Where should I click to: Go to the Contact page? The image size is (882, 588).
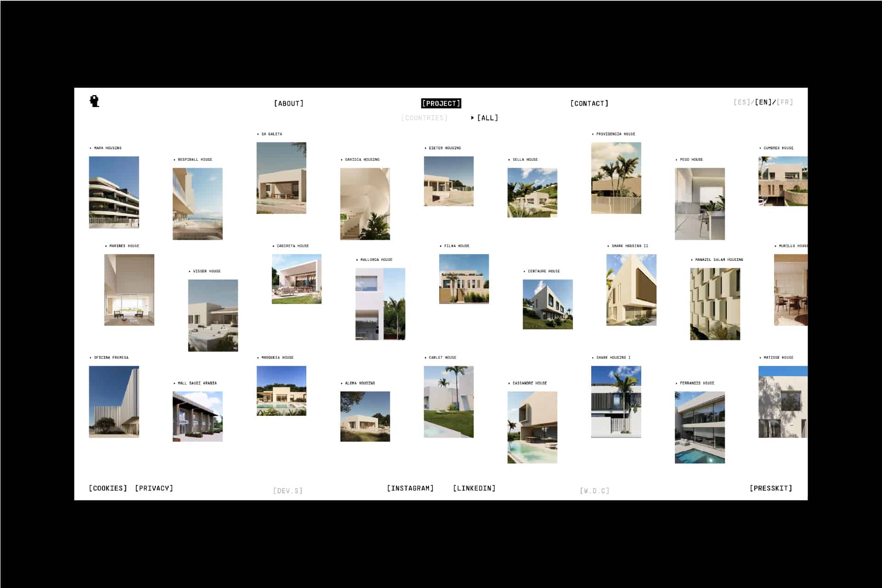[x=589, y=103]
